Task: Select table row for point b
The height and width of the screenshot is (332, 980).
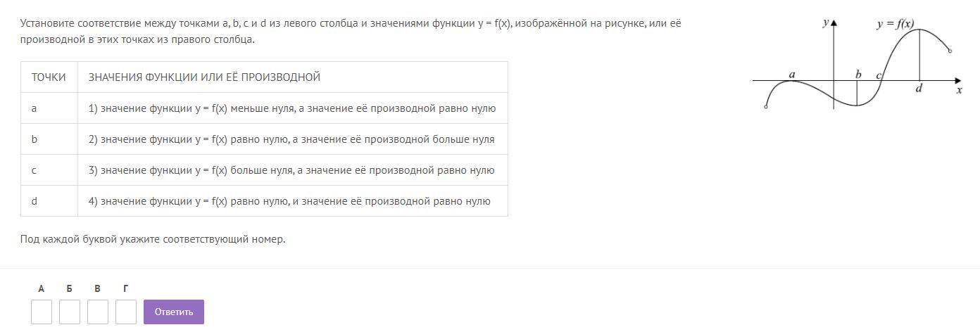Action: coord(264,139)
